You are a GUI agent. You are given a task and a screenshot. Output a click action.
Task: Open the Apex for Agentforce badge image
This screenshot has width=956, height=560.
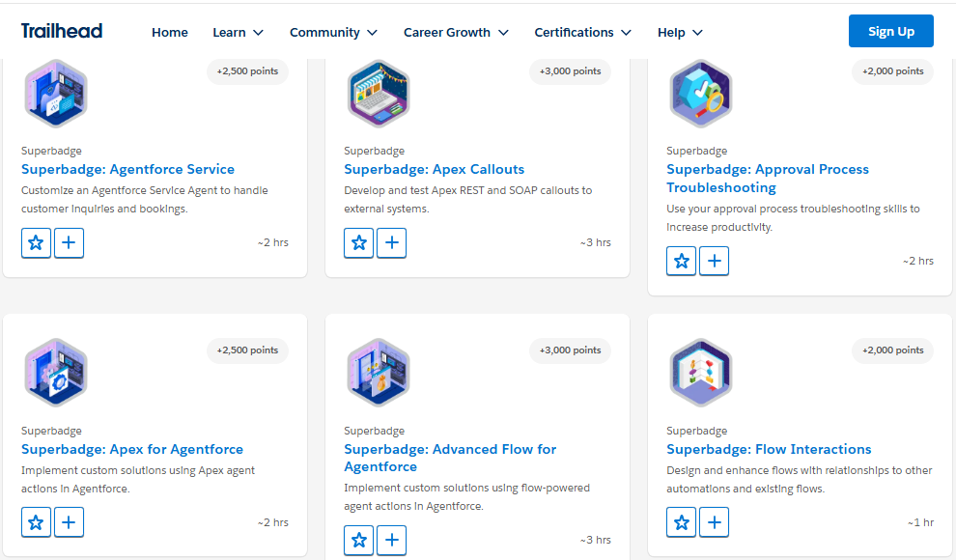(56, 373)
